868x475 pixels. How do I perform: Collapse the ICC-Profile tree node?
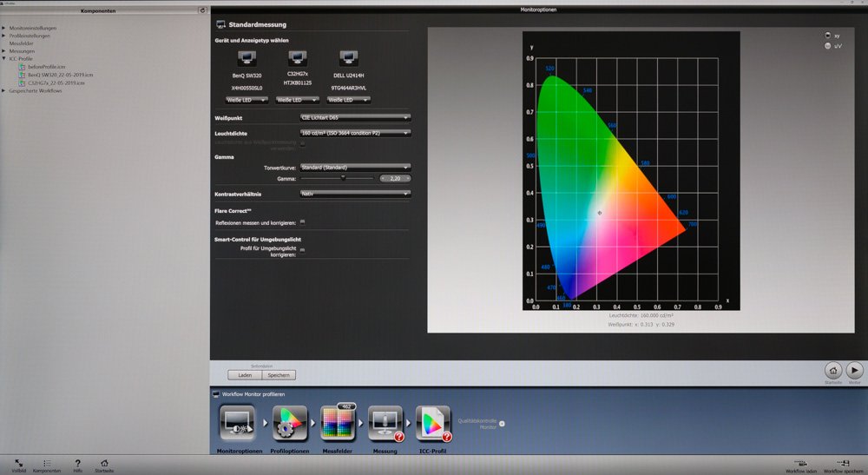click(x=4, y=59)
